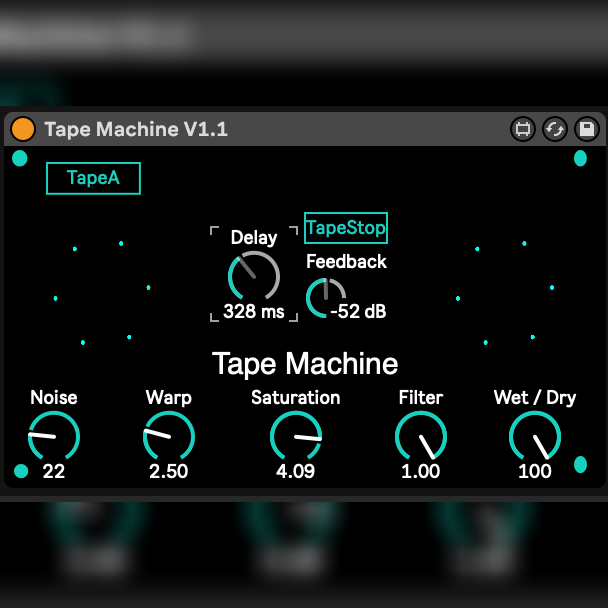This screenshot has height=608, width=608.
Task: Select the 328 ms delay value field
Action: (x=254, y=311)
